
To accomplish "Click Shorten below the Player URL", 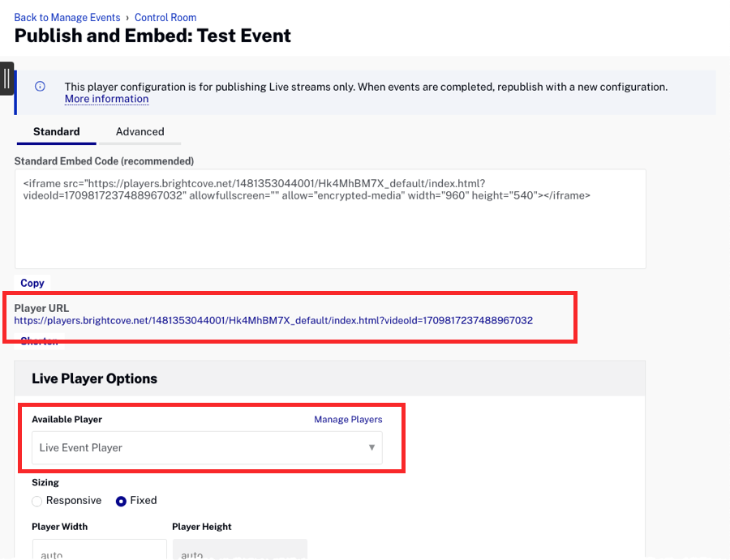I will pos(39,341).
